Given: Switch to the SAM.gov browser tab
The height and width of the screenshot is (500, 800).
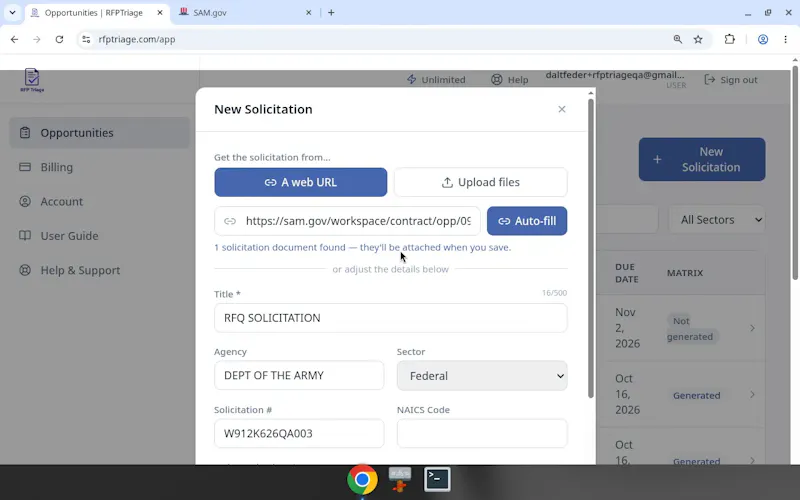Looking at the screenshot, I should tap(245, 13).
